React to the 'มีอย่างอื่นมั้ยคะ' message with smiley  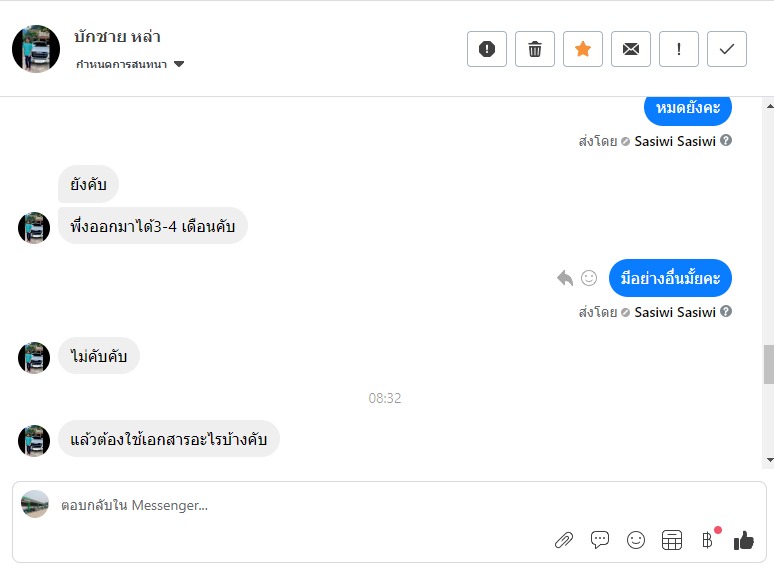point(589,278)
